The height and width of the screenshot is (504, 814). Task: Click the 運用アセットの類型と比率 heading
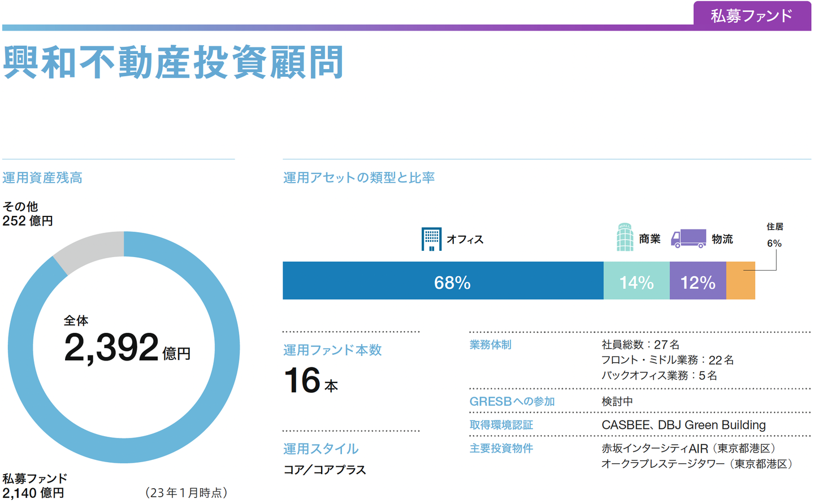point(359,178)
